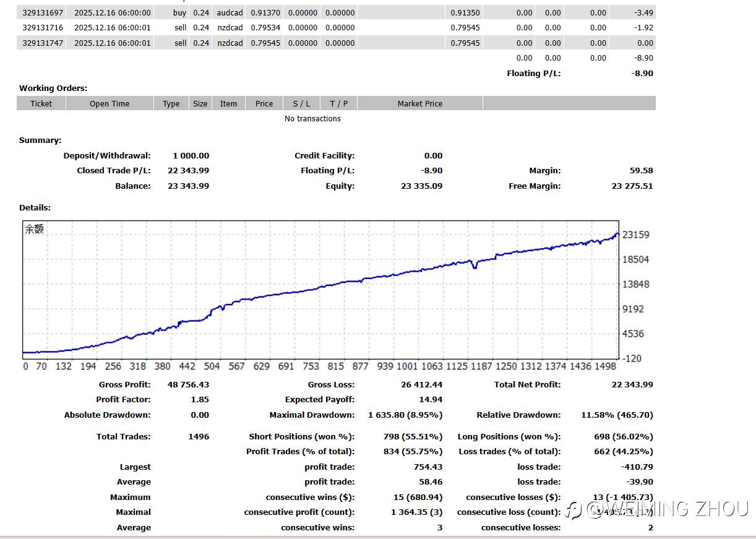Screen dimensions: 756x539
Task: Click the T / P column header
Action: (339, 103)
